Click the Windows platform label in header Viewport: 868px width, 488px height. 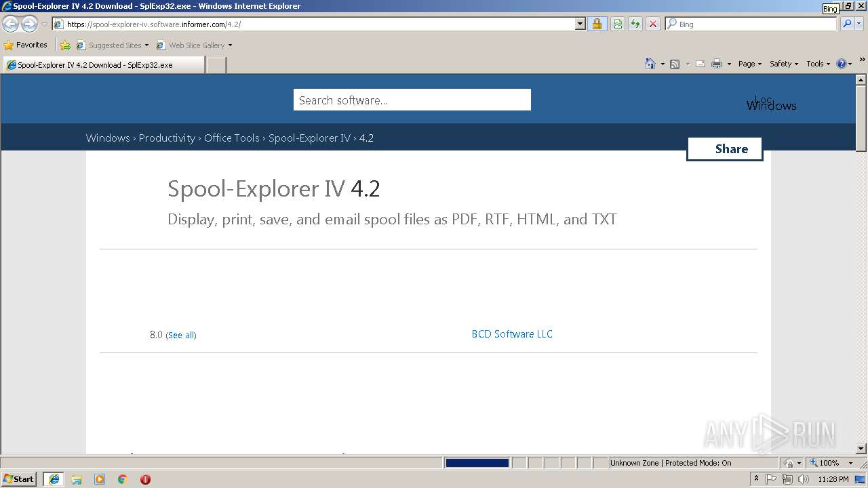coord(771,105)
